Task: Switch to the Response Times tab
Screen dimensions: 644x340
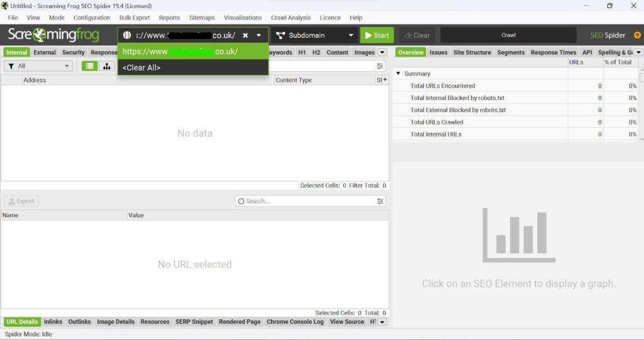Action: [553, 52]
